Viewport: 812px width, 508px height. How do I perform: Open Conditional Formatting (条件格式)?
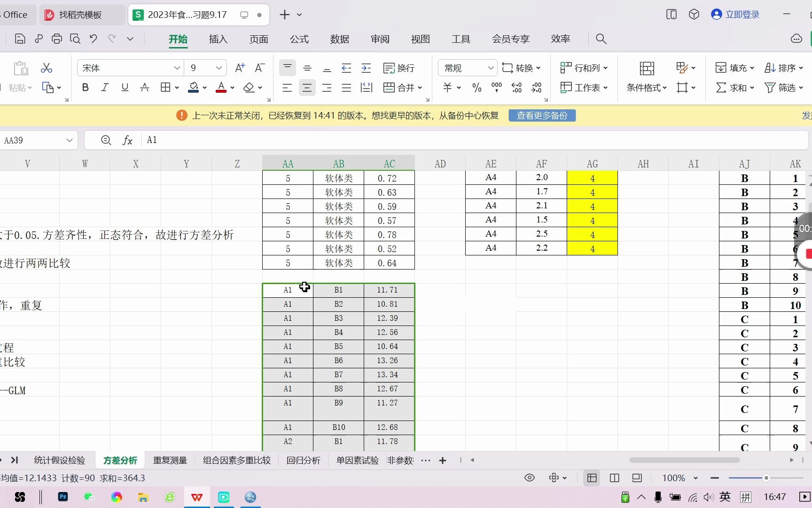pos(646,87)
